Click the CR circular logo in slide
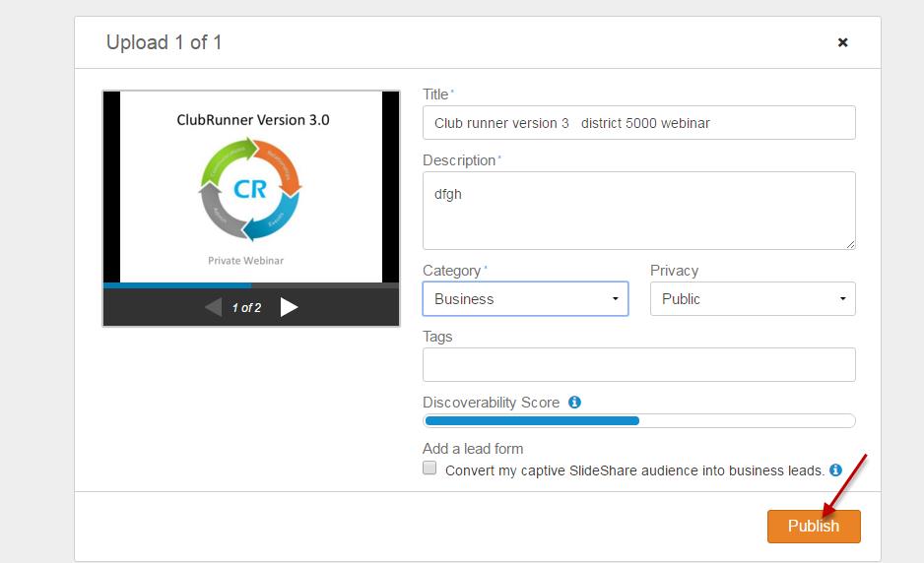This screenshot has width=924, height=563. [250, 188]
